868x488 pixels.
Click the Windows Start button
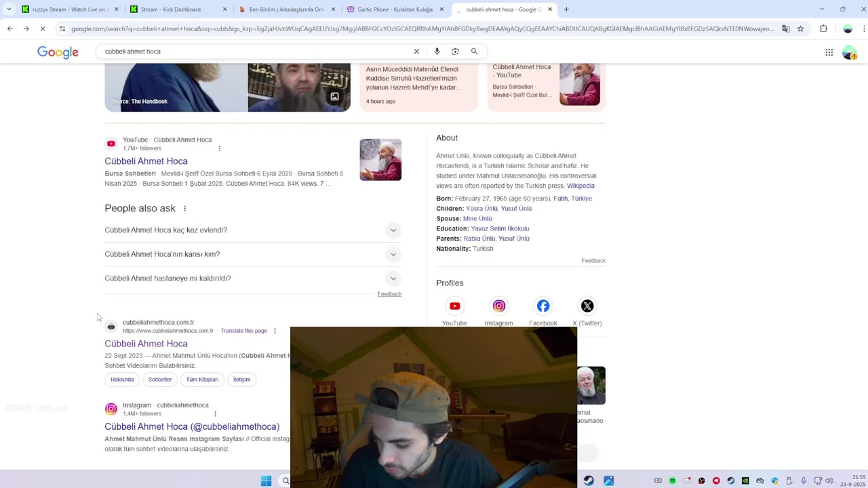pyautogui.click(x=266, y=481)
